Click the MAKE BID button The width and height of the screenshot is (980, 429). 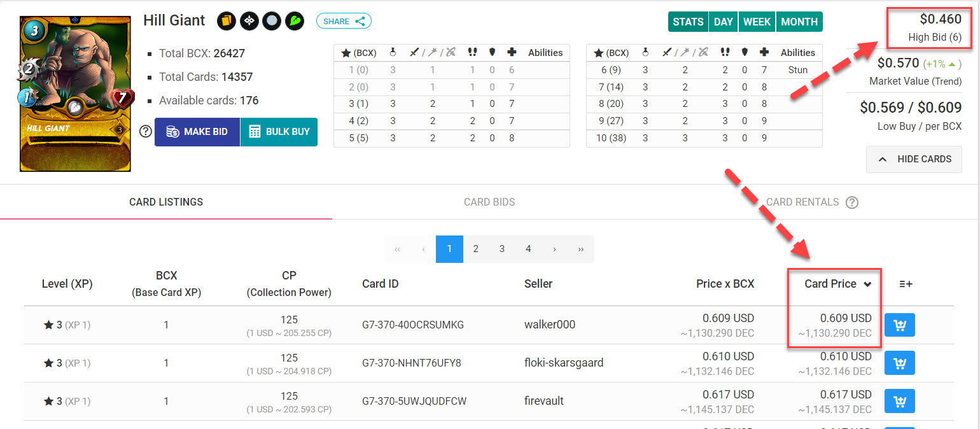[197, 132]
